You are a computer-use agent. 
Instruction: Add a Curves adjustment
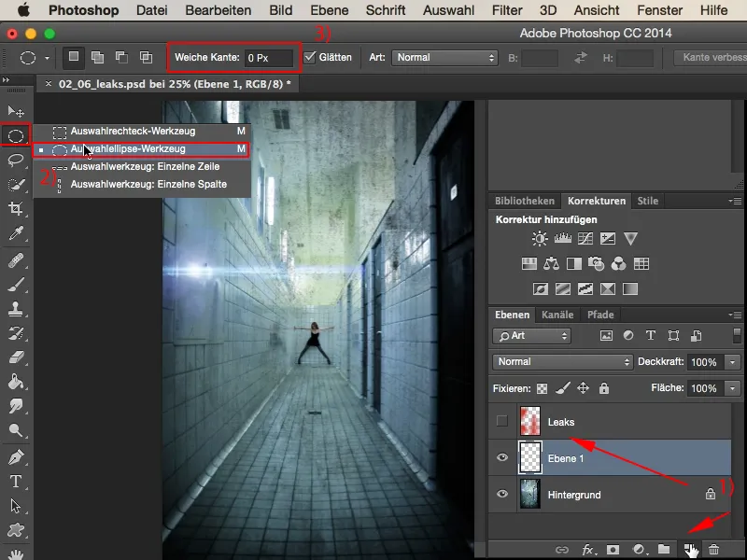585,238
